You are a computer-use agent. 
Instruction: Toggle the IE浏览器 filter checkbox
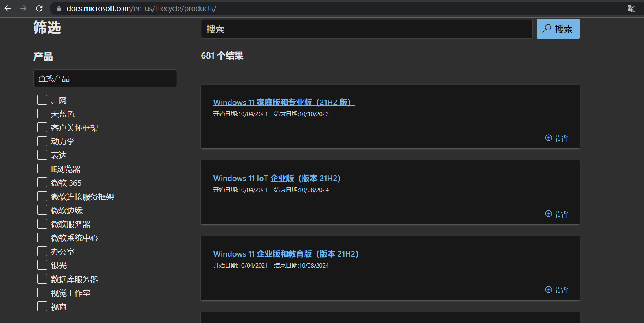coord(42,169)
